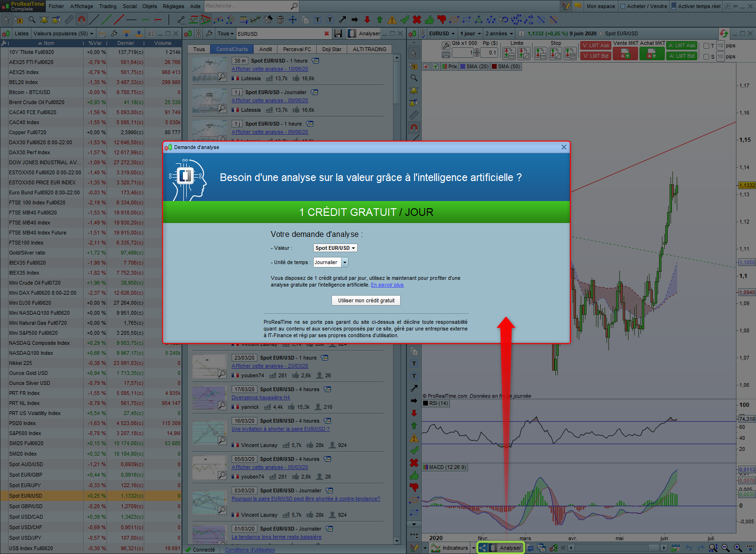Viewport: 756px width, 554px height.
Task: Click the SMA (20) blue color swatch
Action: click(x=463, y=66)
